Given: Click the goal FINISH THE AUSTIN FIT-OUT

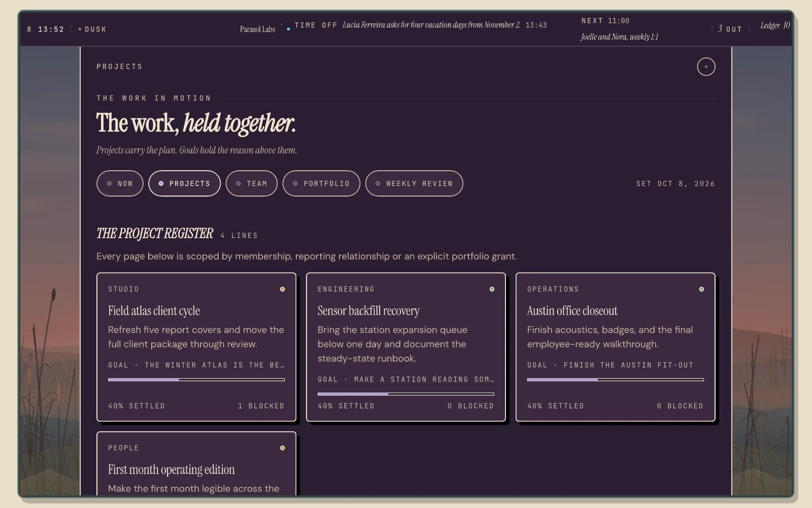Looking at the screenshot, I should [x=611, y=365].
